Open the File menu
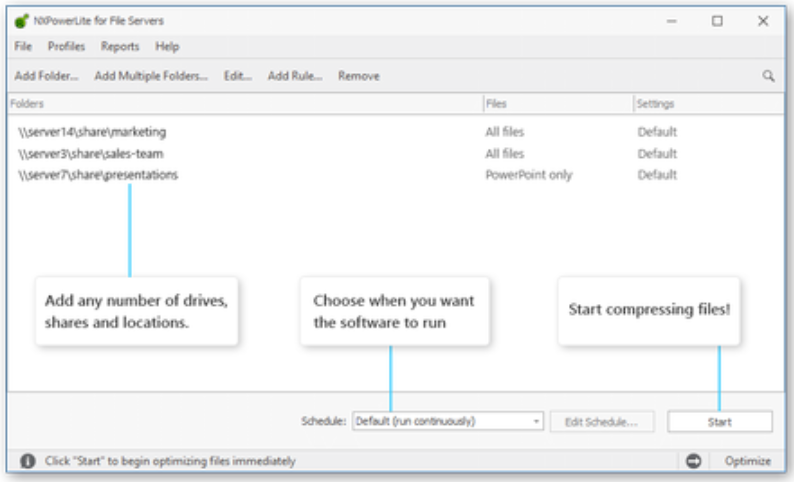Screen dimensions: 794x482 tap(23, 47)
